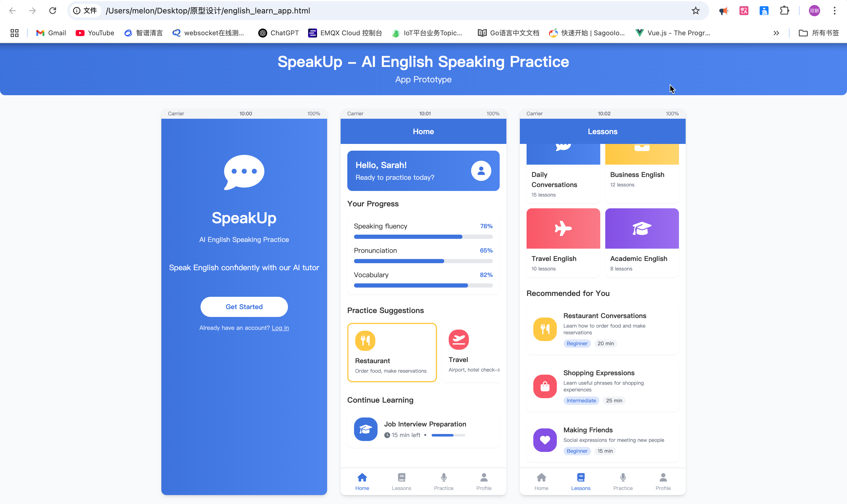
Task: Open the Travel English lesson card
Action: point(563,242)
